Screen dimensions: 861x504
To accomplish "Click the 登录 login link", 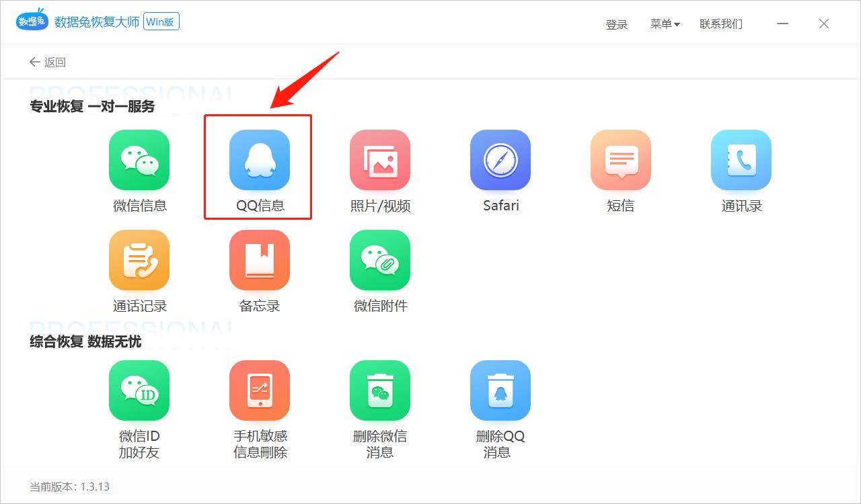I will [x=617, y=24].
